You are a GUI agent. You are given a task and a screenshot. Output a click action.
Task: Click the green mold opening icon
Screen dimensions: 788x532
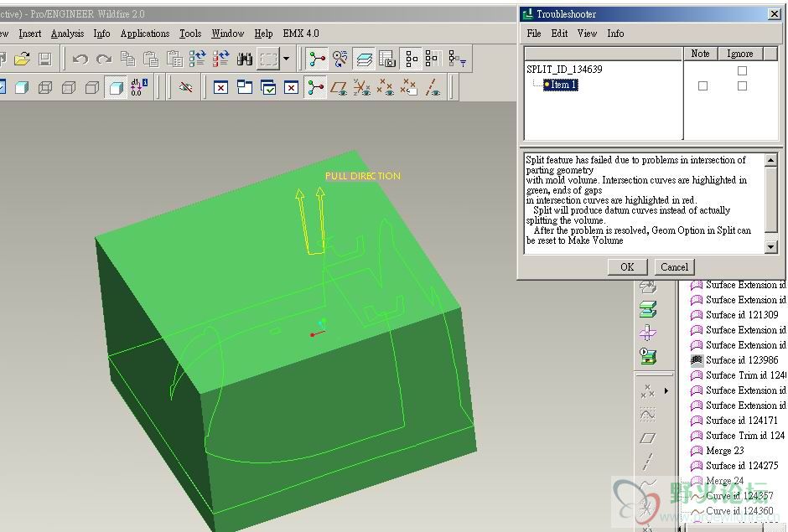647,310
